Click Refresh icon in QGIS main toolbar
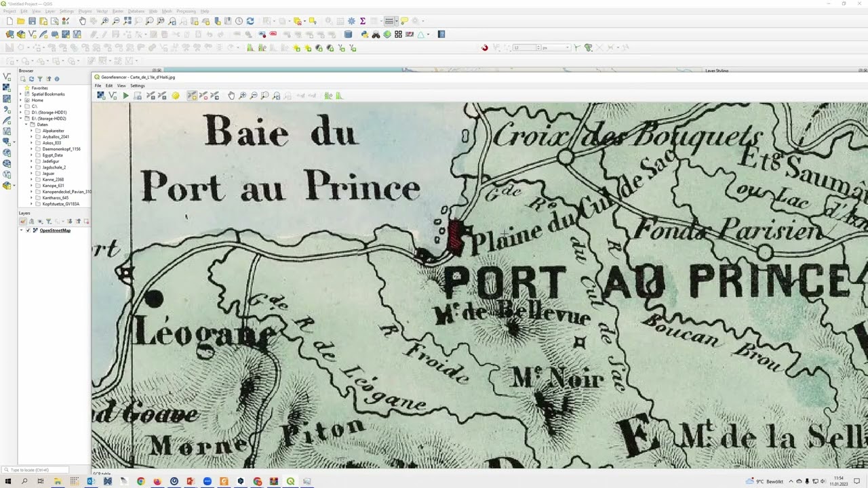Image resolution: width=868 pixels, height=488 pixels. tap(250, 21)
